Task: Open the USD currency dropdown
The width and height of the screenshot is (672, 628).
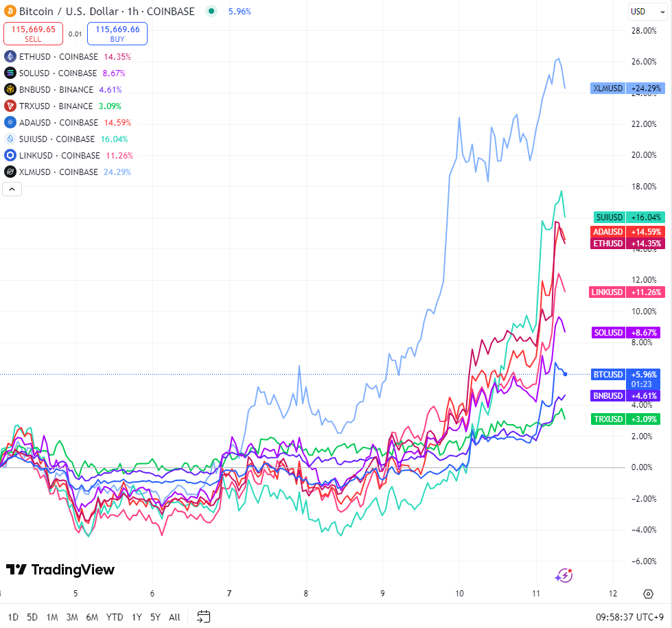Action: (x=647, y=12)
